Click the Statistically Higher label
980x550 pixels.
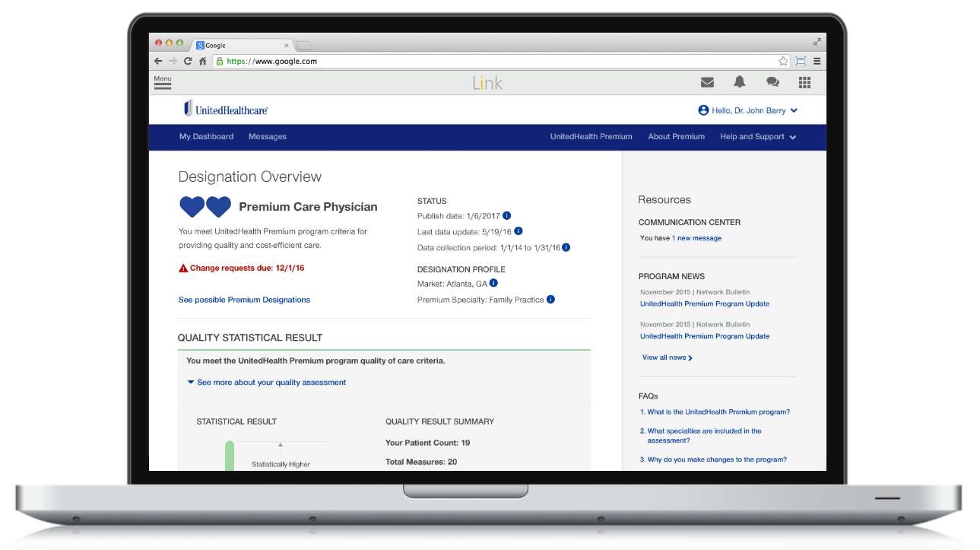coord(281,464)
